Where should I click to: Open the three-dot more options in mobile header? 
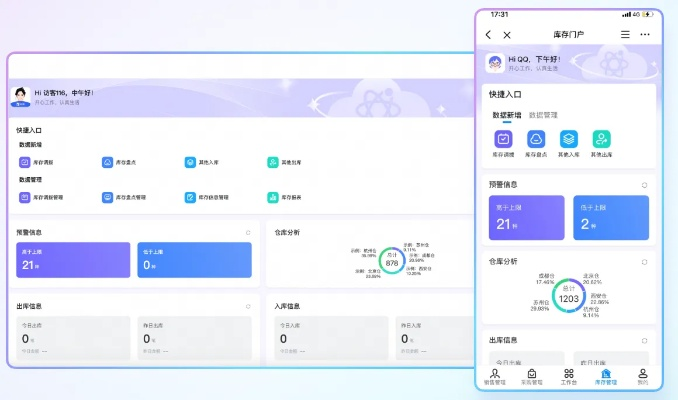click(645, 35)
